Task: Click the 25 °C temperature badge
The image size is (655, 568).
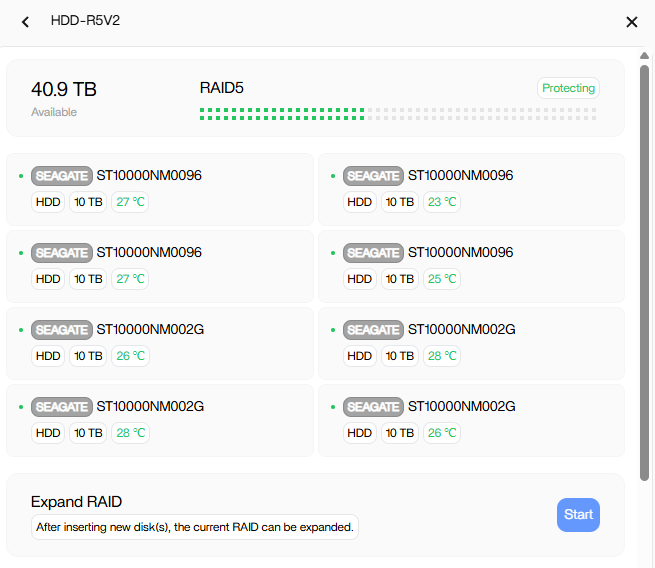Action: pos(441,279)
